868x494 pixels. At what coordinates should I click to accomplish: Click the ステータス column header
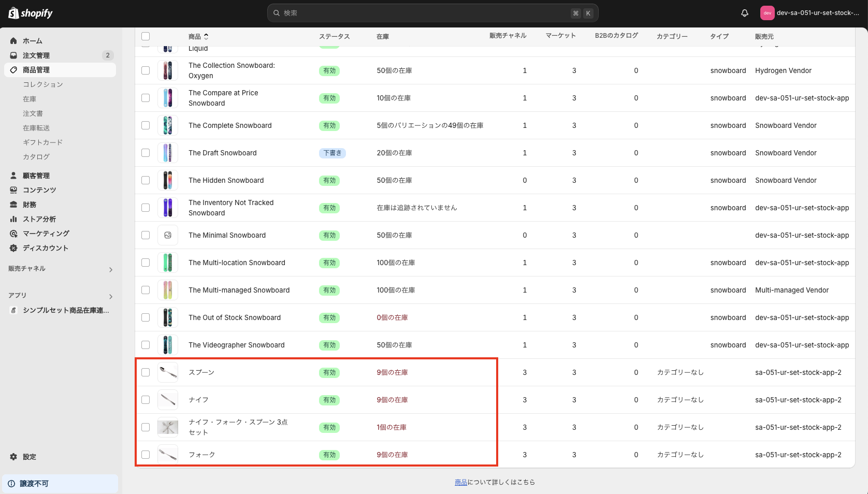pyautogui.click(x=334, y=36)
